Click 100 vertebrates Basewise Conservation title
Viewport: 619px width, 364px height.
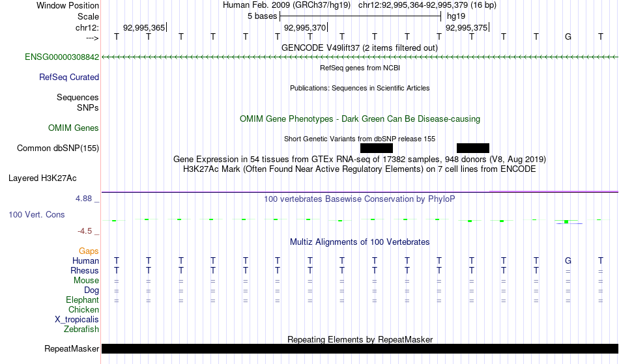click(360, 199)
